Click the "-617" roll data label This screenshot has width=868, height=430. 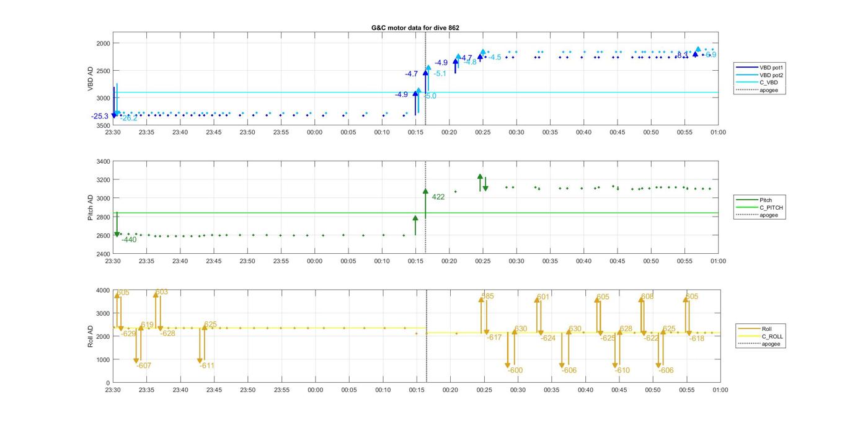[x=494, y=338]
